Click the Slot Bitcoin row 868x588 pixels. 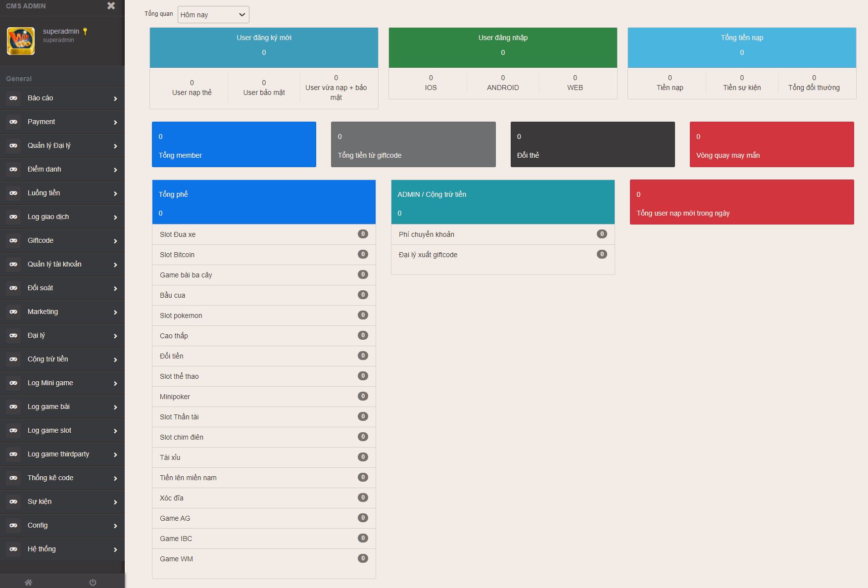[264, 255]
